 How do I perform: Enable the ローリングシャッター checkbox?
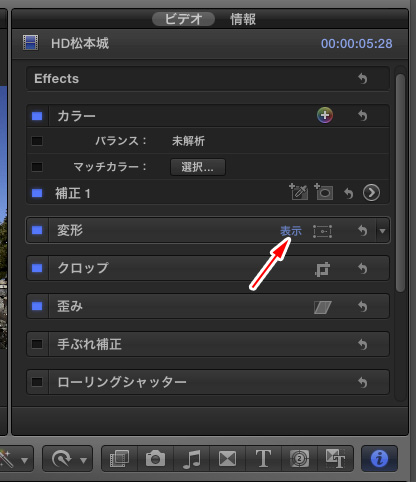point(37,382)
